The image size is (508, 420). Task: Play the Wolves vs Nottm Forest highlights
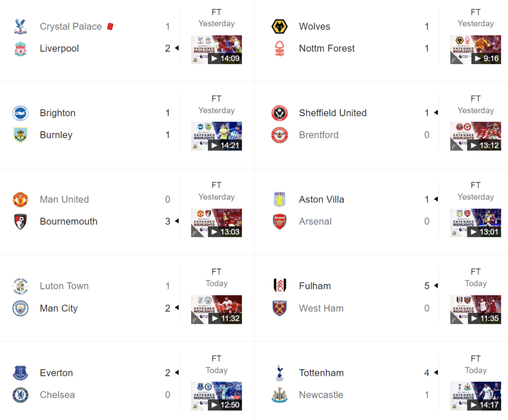pyautogui.click(x=475, y=50)
